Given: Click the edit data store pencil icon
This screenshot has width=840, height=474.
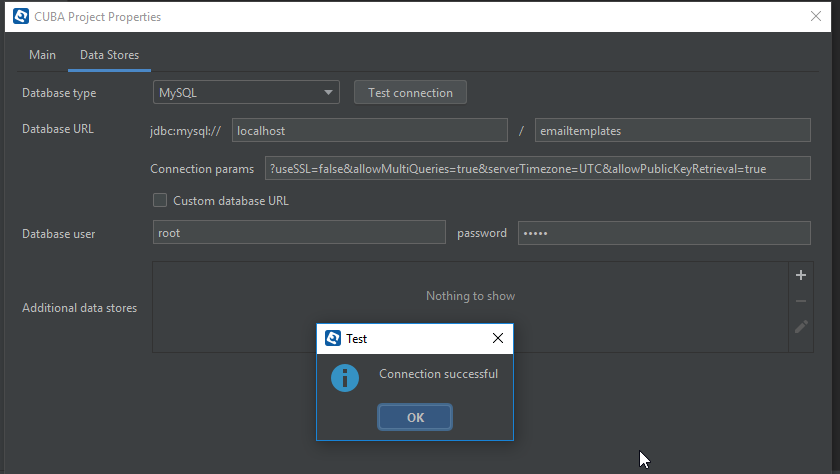Looking at the screenshot, I should tap(800, 326).
